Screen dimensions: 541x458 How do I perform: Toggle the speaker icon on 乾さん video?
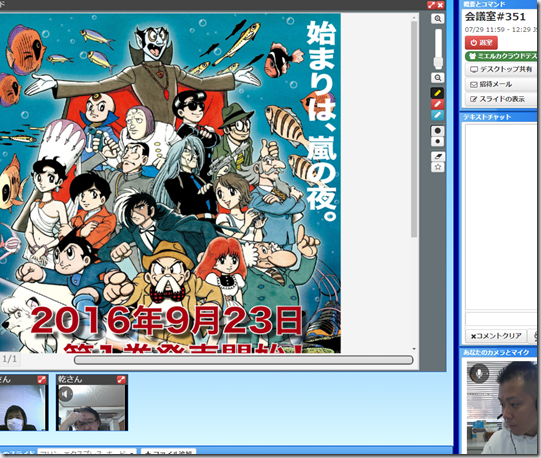(x=65, y=394)
